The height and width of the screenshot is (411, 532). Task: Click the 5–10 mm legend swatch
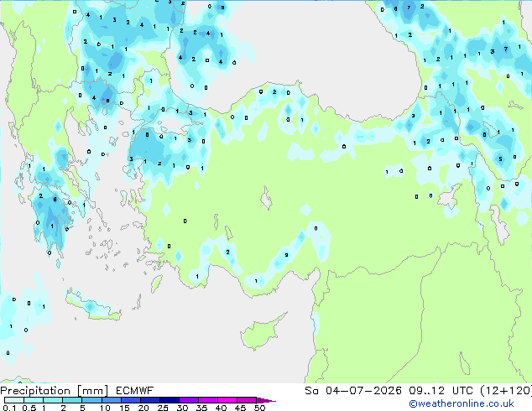click(91, 400)
